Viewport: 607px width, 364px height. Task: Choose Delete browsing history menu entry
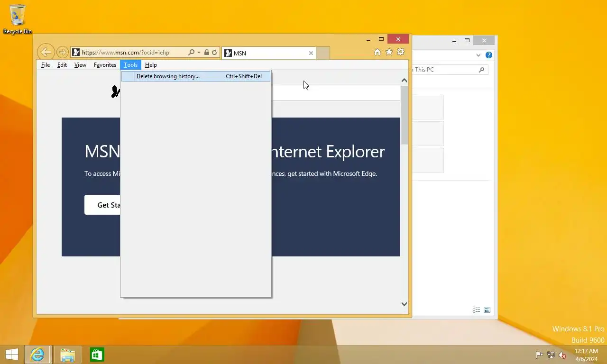196,76
